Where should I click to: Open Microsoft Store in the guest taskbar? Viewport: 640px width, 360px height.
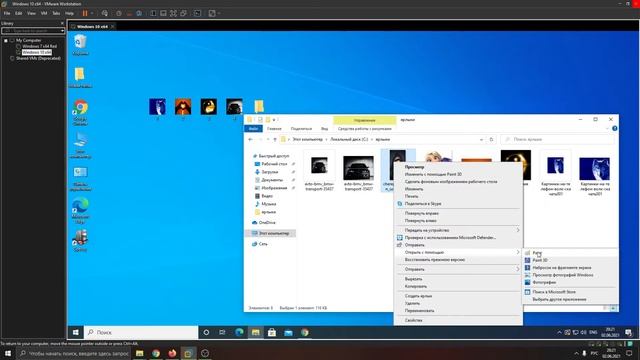click(272, 333)
